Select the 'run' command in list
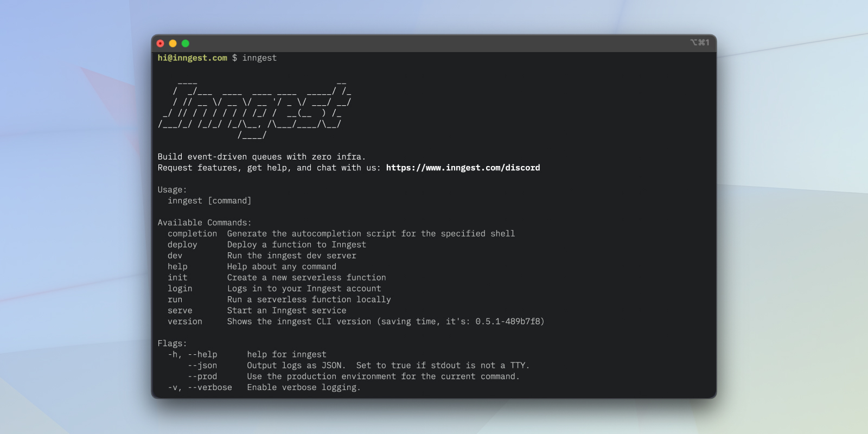868x434 pixels. (x=175, y=299)
